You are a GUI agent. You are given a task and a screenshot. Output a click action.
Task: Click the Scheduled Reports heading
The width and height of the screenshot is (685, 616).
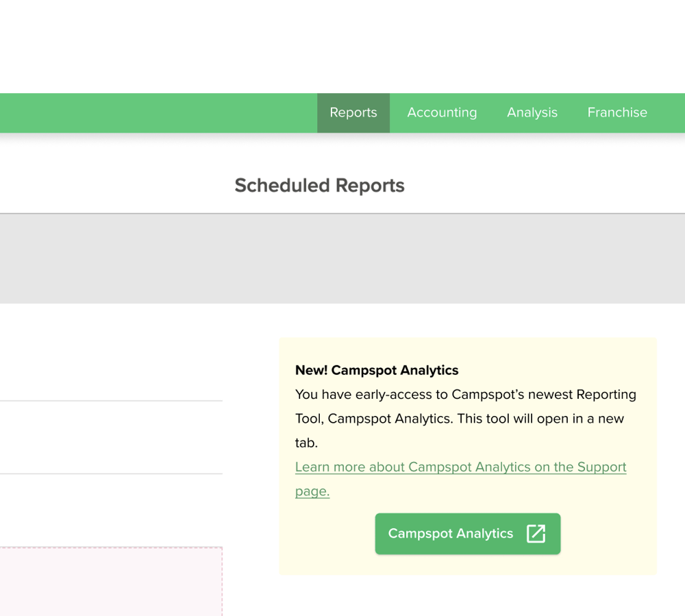(319, 185)
